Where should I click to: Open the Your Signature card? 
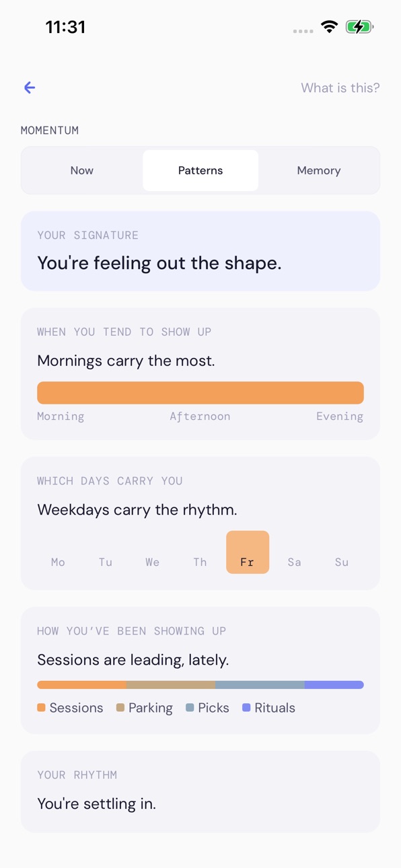[x=200, y=251]
